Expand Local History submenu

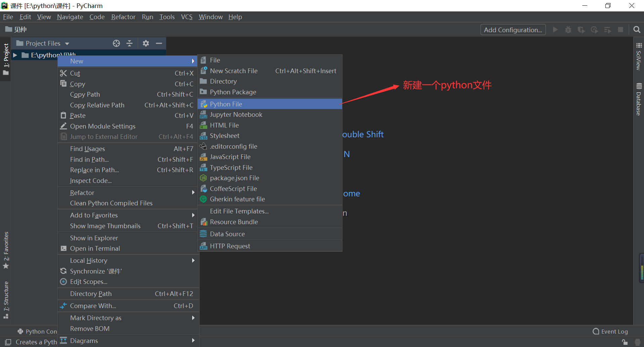pos(128,260)
